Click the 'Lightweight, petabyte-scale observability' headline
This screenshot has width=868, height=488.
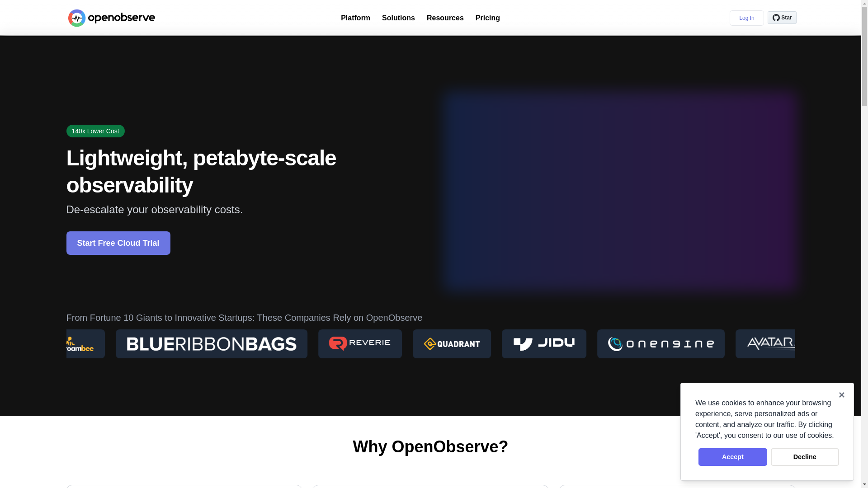tap(201, 171)
